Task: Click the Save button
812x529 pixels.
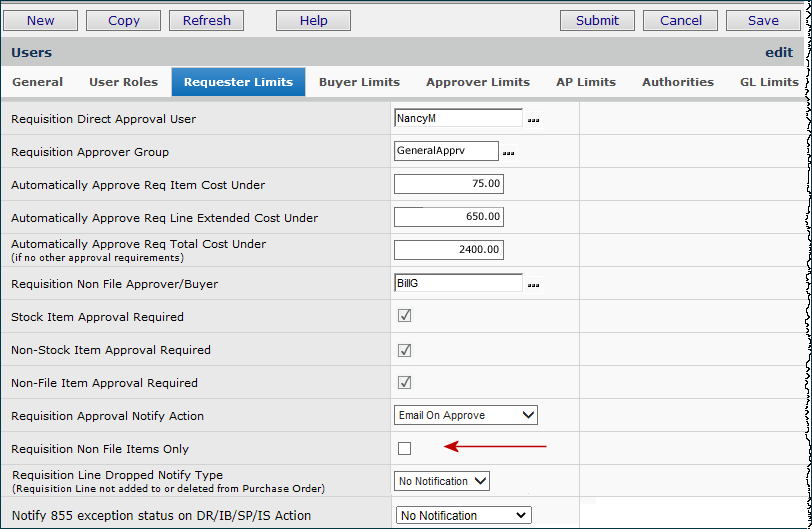Action: 763,20
